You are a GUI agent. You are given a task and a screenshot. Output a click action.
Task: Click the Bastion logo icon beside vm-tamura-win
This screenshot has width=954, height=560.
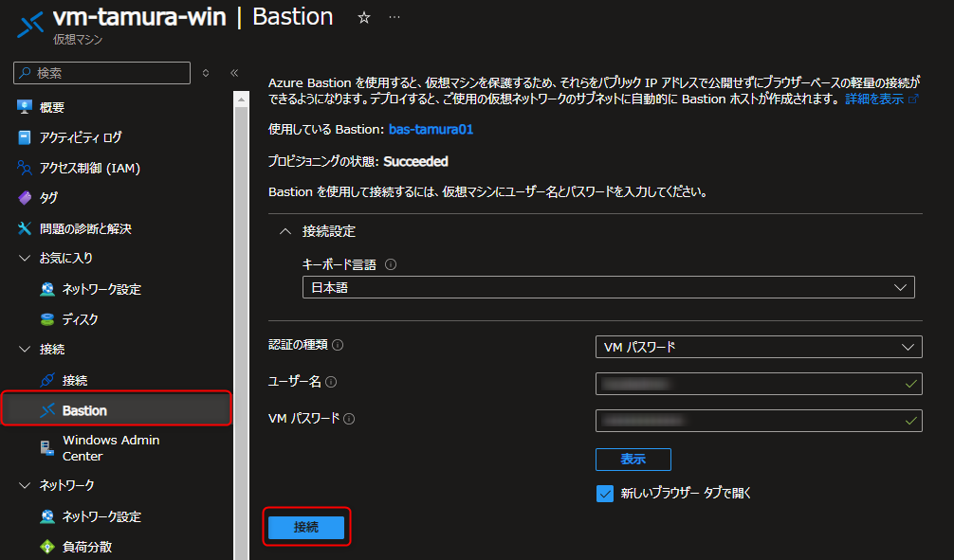pos(30,25)
